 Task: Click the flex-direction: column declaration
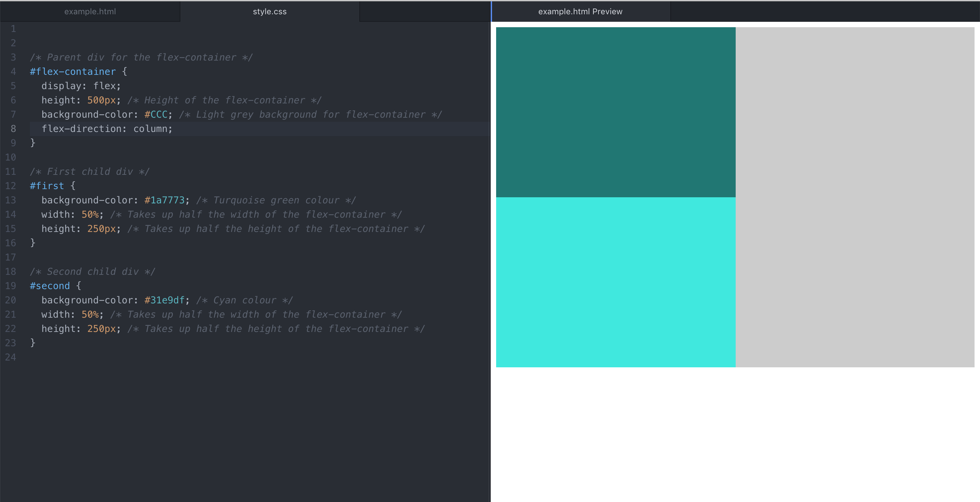(x=107, y=129)
